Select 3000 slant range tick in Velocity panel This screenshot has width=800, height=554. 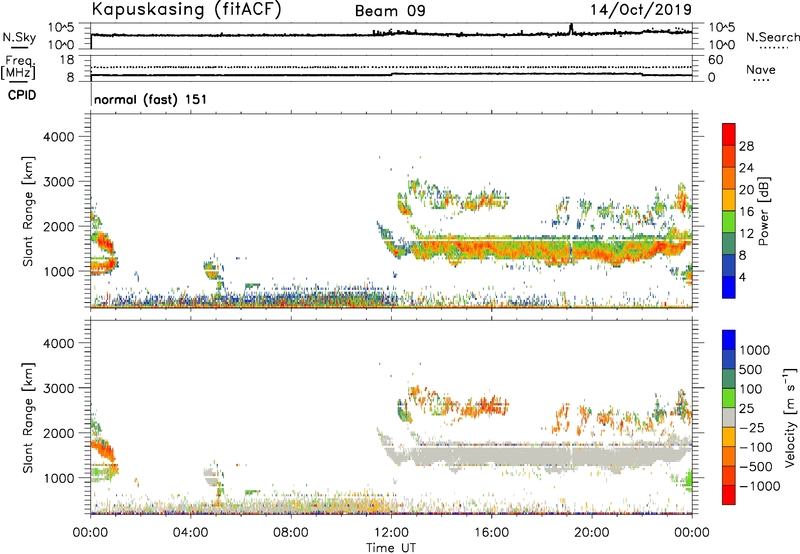tap(58, 388)
